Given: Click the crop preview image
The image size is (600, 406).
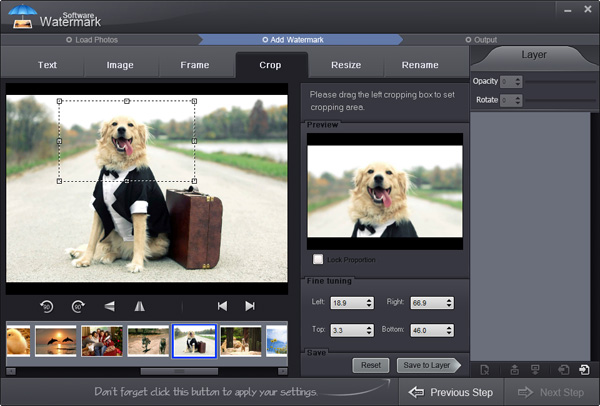Looking at the screenshot, I should point(385,191).
